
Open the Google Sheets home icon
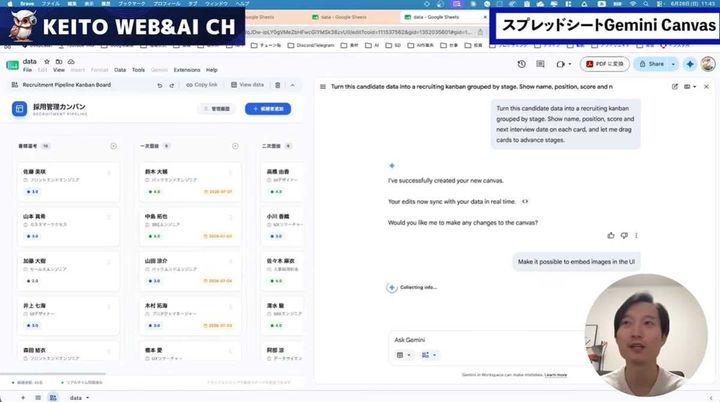click(x=12, y=65)
